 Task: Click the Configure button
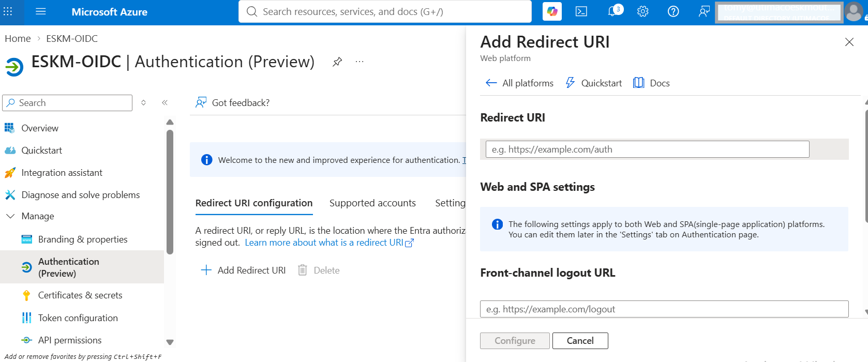tap(515, 341)
